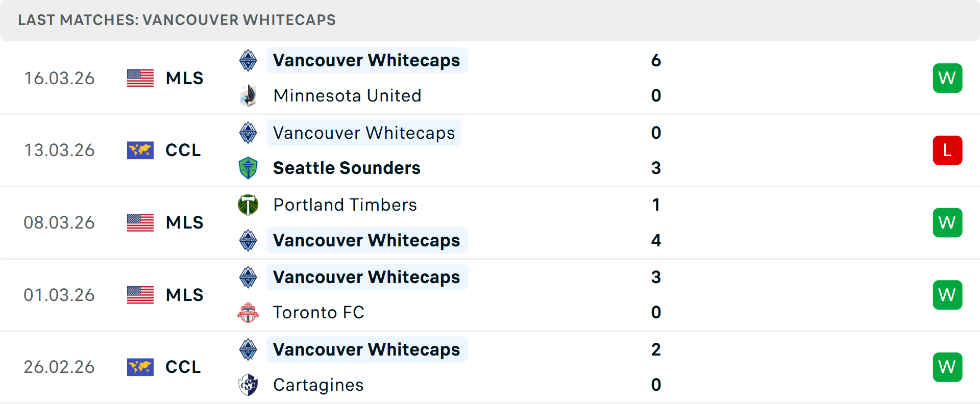Screen dimensions: 980x404
Task: Click the date 01.03.26
Action: click(x=59, y=295)
